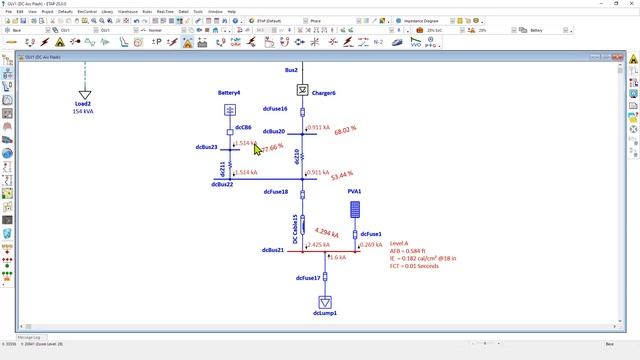Click the 4.294 kA fault current value
The height and width of the screenshot is (360, 640).
tap(327, 232)
